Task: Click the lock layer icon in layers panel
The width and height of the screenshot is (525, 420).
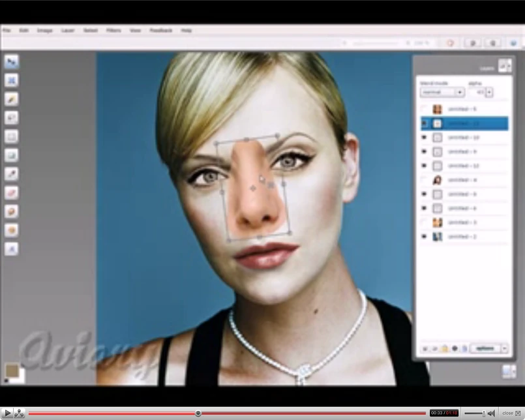Action: (x=445, y=349)
